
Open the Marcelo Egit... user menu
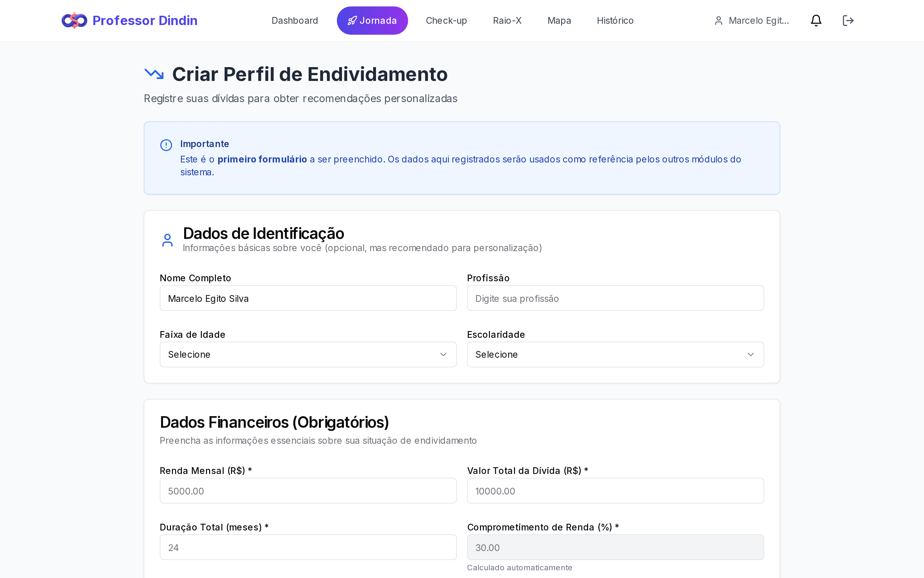752,21
